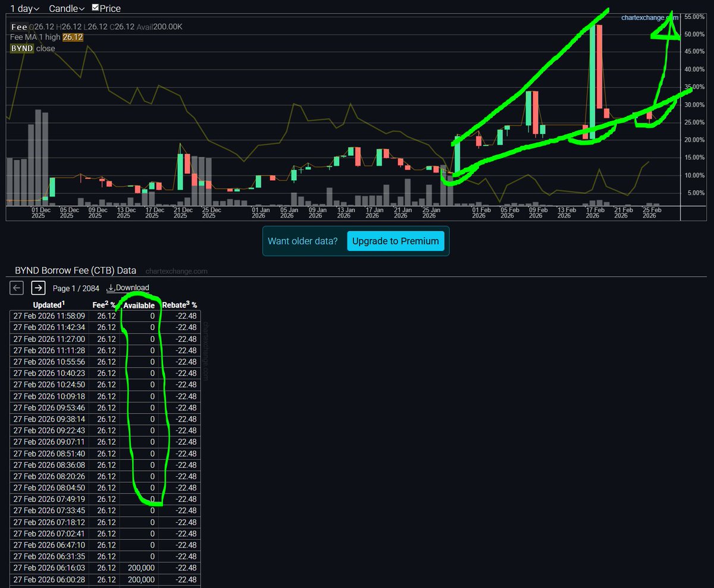The width and height of the screenshot is (714, 588).
Task: Click the Want older data? text
Action: pos(303,241)
